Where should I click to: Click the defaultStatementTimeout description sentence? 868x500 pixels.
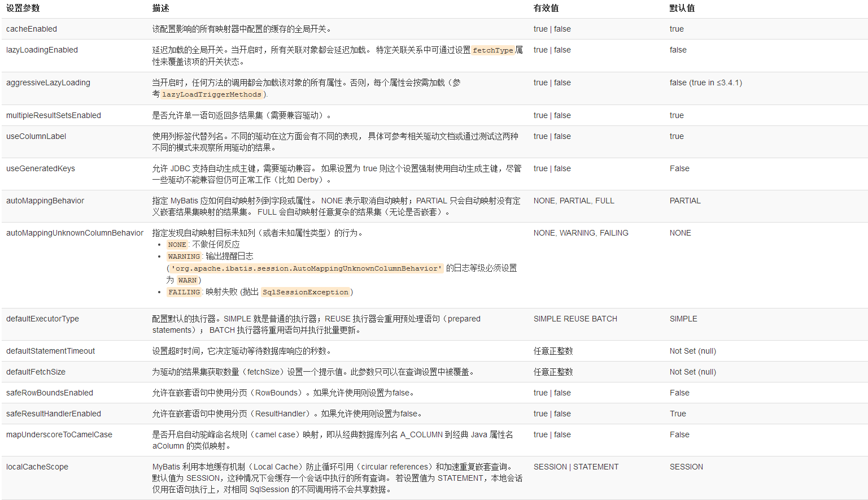242,351
